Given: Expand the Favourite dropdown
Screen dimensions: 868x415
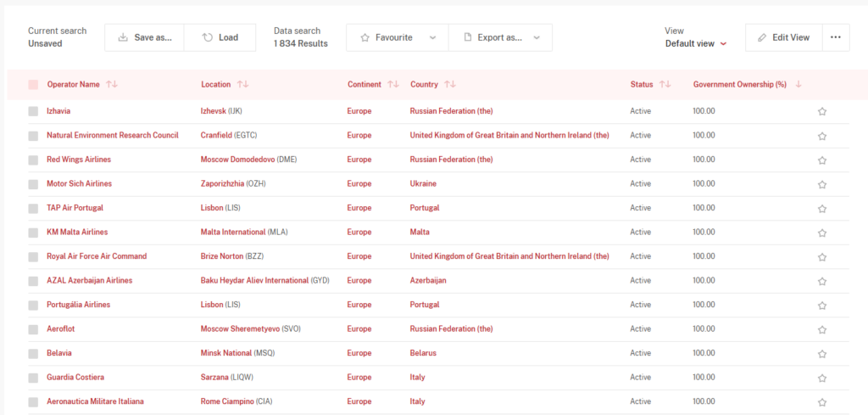Looking at the screenshot, I should click(x=432, y=37).
